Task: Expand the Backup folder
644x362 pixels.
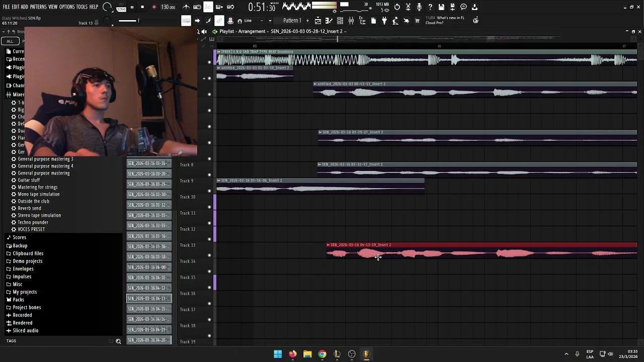Action: click(17, 246)
